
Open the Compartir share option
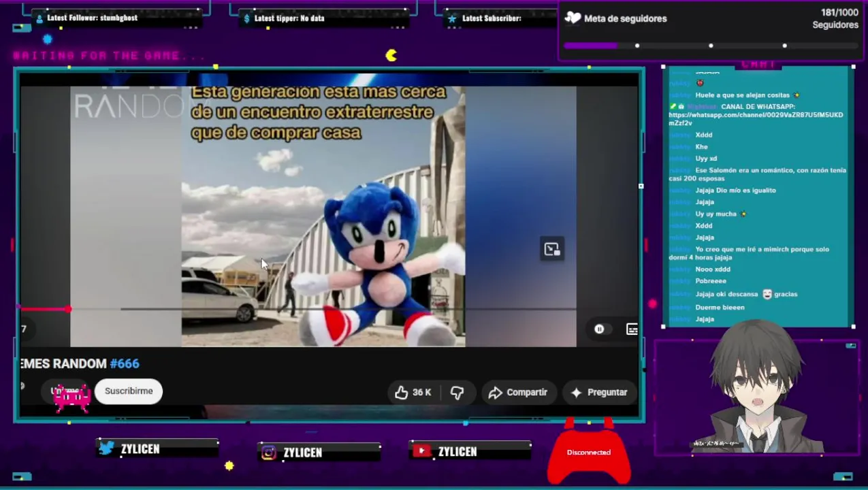pyautogui.click(x=518, y=392)
